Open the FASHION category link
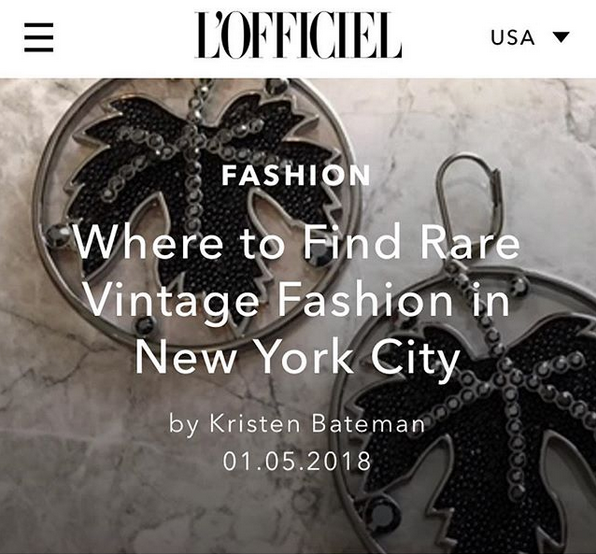The width and height of the screenshot is (596, 554). 296,175
